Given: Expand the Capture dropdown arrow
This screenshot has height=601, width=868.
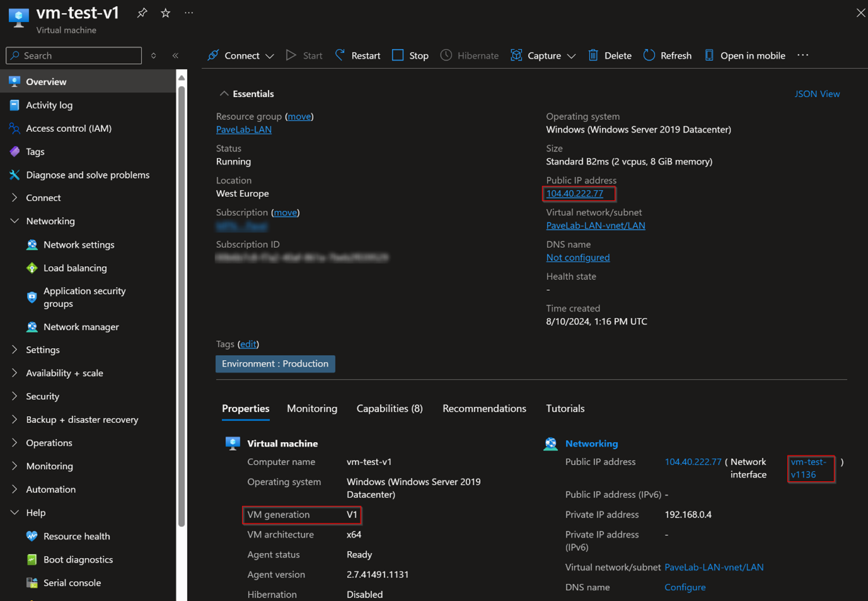Looking at the screenshot, I should click(x=571, y=55).
